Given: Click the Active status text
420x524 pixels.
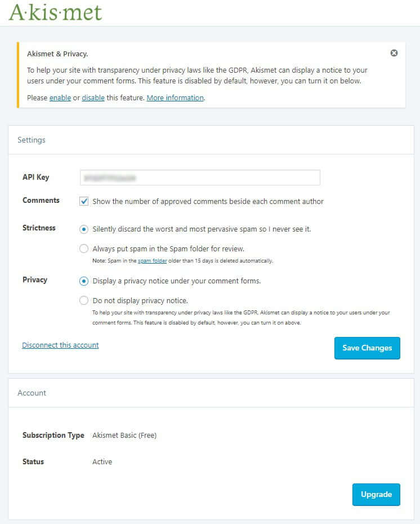Looking at the screenshot, I should (102, 462).
